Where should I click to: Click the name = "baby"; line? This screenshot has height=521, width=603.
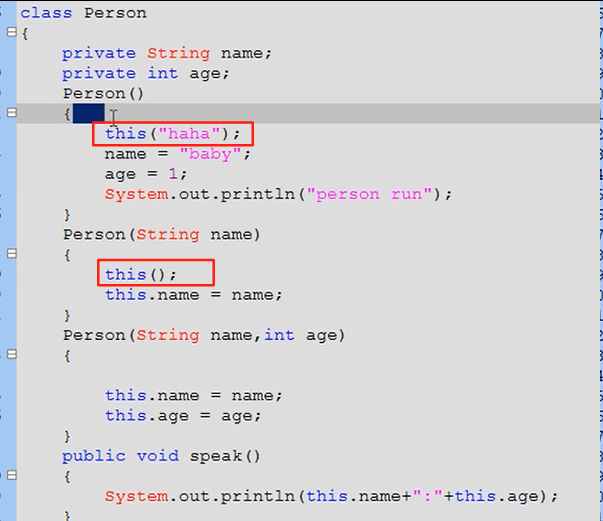(178, 154)
